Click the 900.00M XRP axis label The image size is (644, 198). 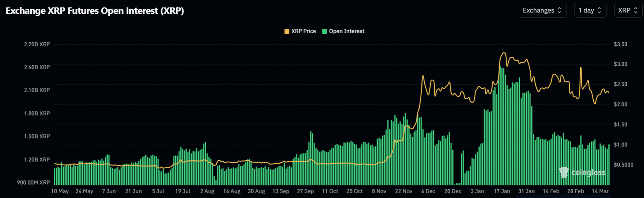[x=34, y=183]
